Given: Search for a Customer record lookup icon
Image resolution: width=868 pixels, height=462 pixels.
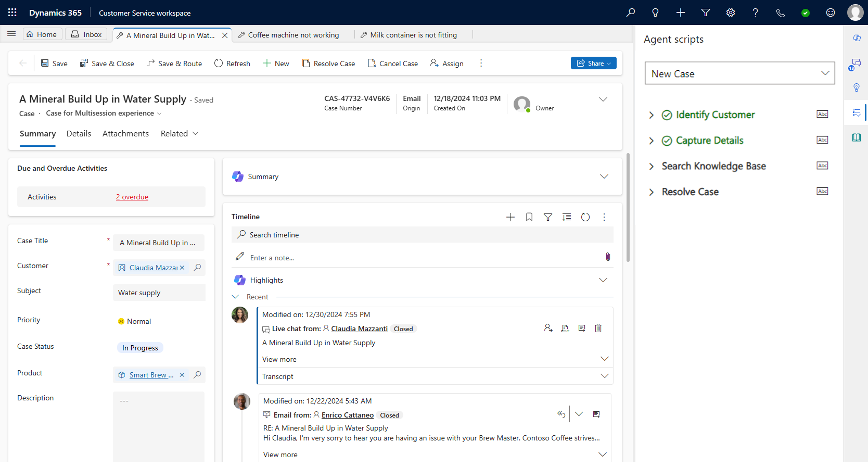Looking at the screenshot, I should (x=197, y=268).
